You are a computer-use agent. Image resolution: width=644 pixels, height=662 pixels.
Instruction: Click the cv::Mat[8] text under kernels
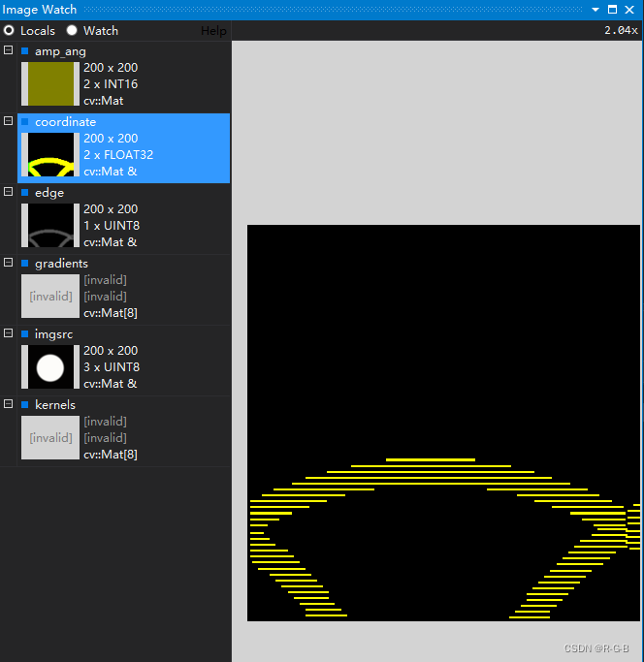111,455
